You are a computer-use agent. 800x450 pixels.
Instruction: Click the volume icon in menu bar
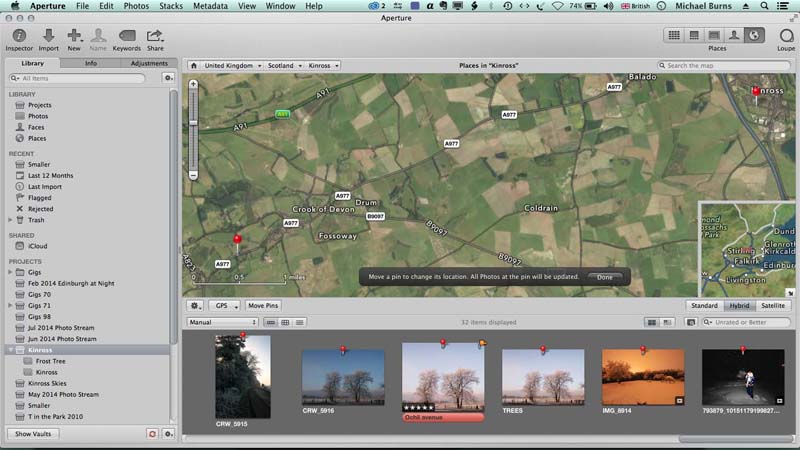coord(608,6)
